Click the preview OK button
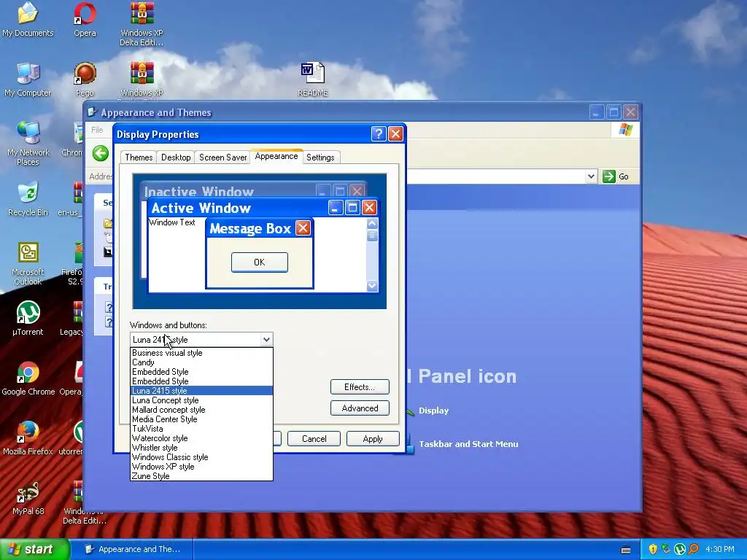Image resolution: width=747 pixels, height=560 pixels. [x=259, y=262]
